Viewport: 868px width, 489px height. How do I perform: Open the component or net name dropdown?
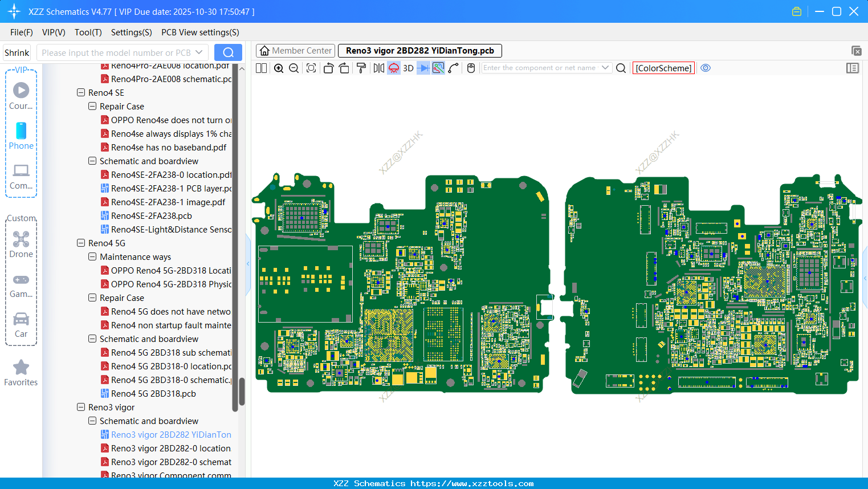[605, 68]
